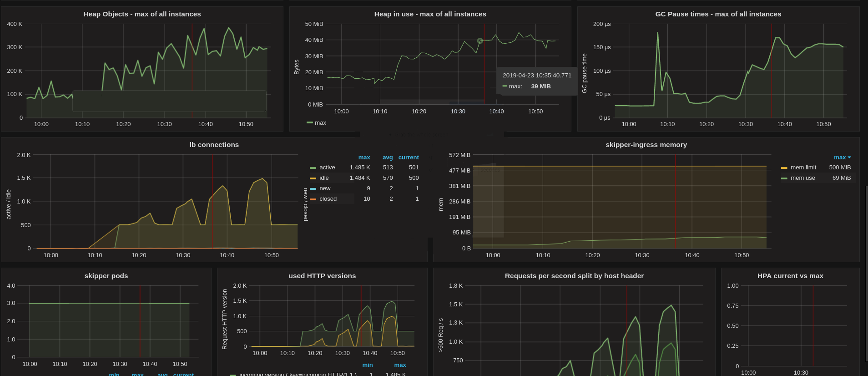
Task: Click the 39 MiB value in the tooltip
Action: (x=541, y=86)
